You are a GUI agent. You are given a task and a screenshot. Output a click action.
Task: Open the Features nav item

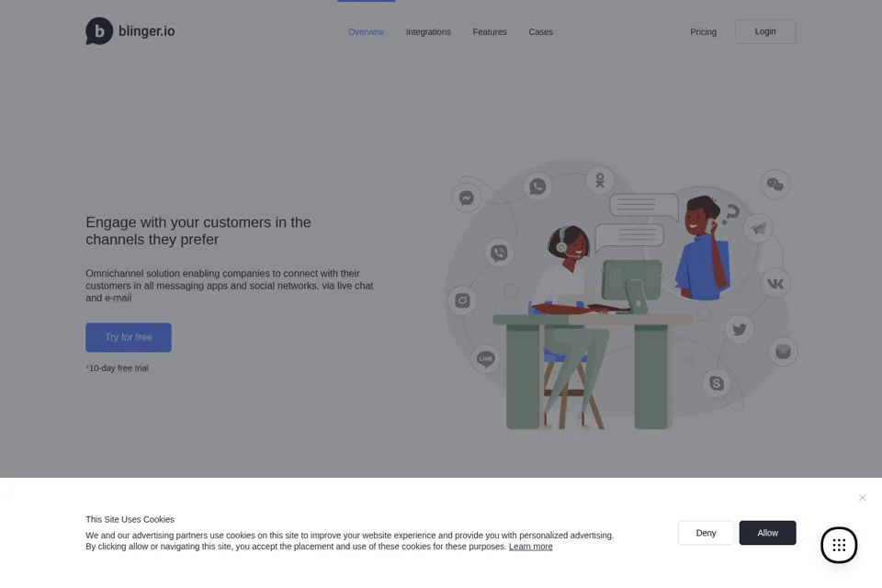tap(490, 32)
